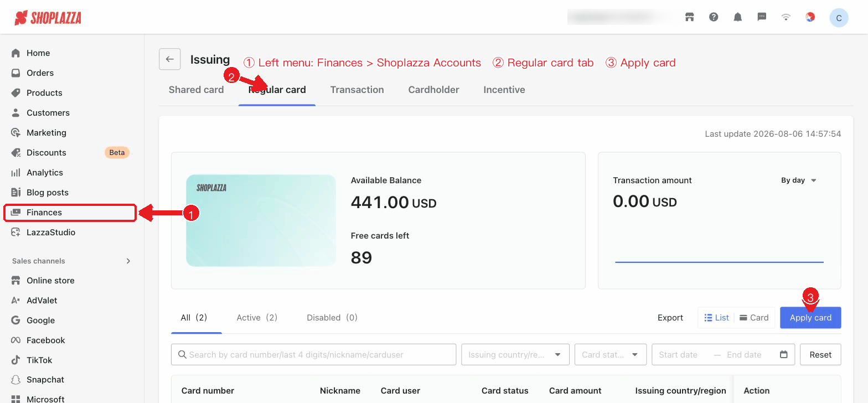Click the Blog posts icon
868x403 pixels.
(16, 193)
